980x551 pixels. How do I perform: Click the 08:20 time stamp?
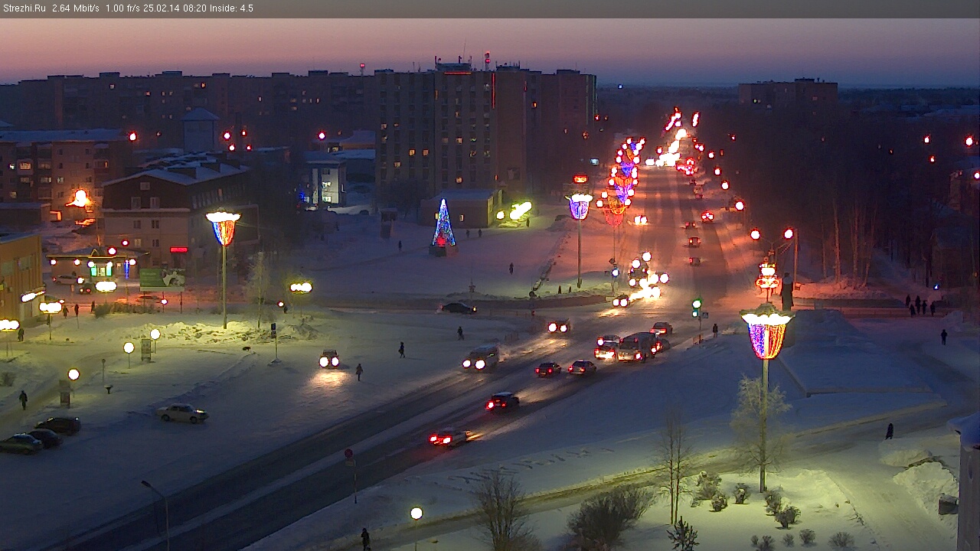pos(195,8)
